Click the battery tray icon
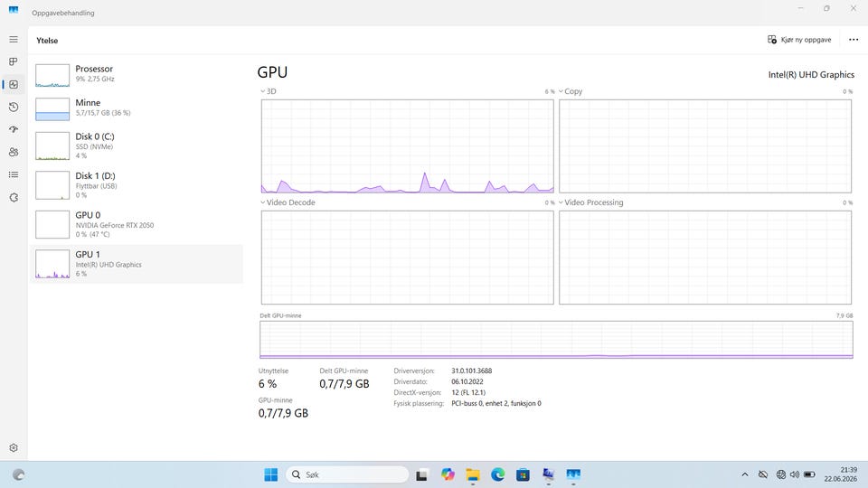 (809, 474)
